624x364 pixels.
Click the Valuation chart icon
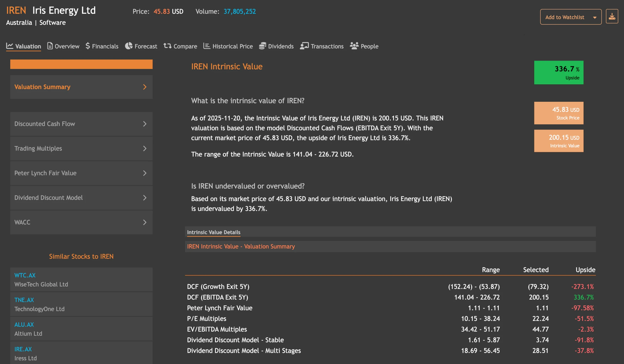coord(10,46)
